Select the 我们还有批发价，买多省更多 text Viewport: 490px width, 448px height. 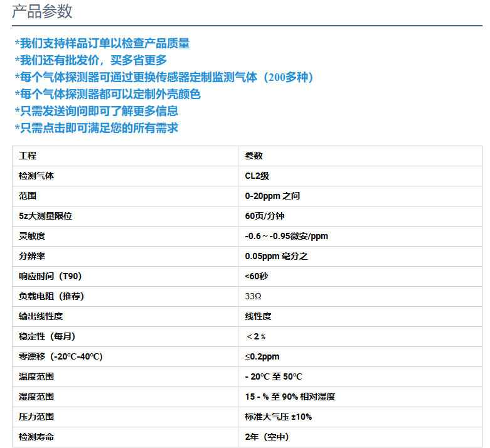point(91,60)
